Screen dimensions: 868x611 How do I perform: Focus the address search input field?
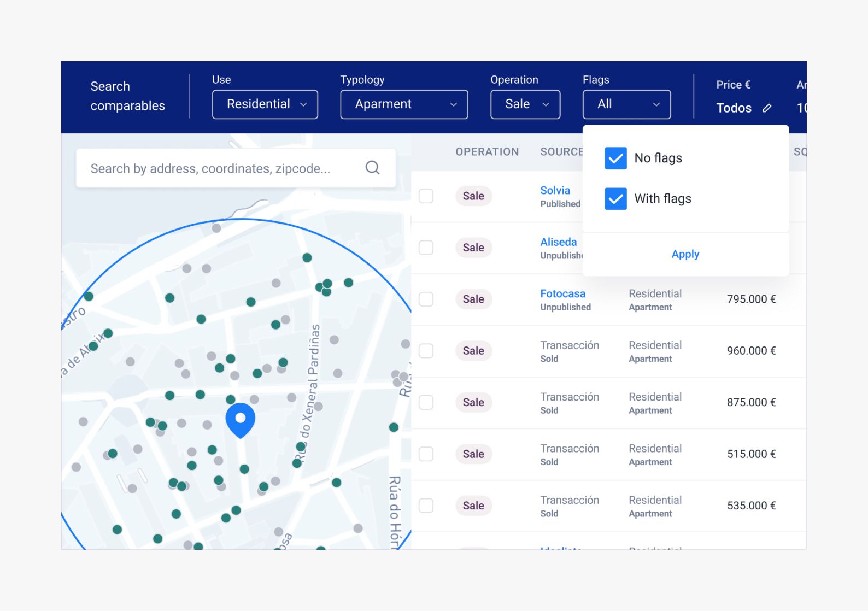point(236,168)
